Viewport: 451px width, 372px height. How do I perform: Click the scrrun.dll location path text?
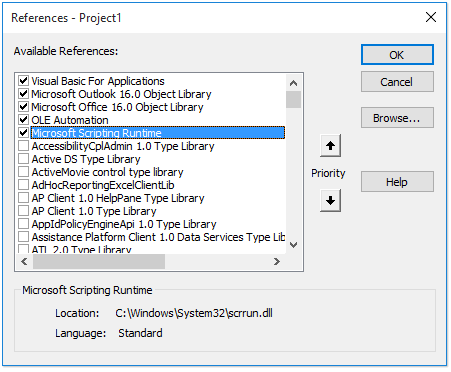(x=194, y=313)
